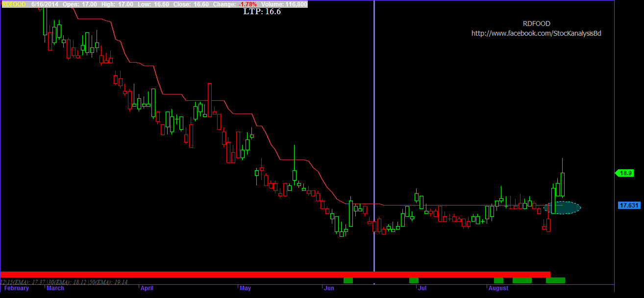The height and width of the screenshot is (298, 644).
Task: Click the green ribbon segment below Jun
Action: [348, 280]
